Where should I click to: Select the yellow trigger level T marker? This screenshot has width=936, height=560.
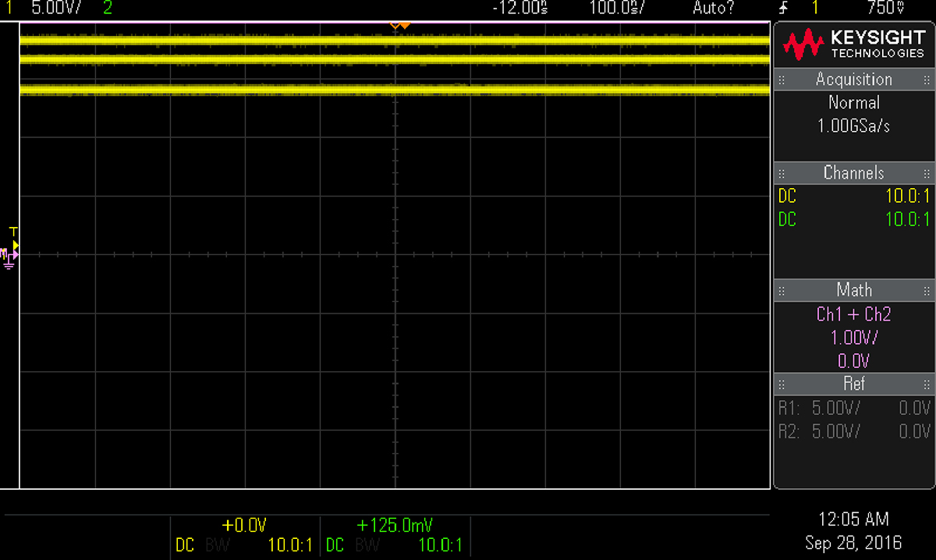13,232
